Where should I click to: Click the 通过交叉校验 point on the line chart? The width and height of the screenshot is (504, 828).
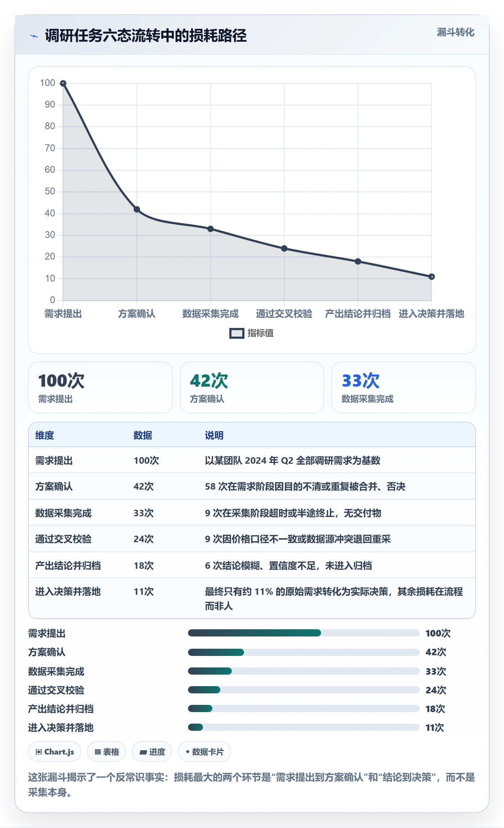coord(284,248)
